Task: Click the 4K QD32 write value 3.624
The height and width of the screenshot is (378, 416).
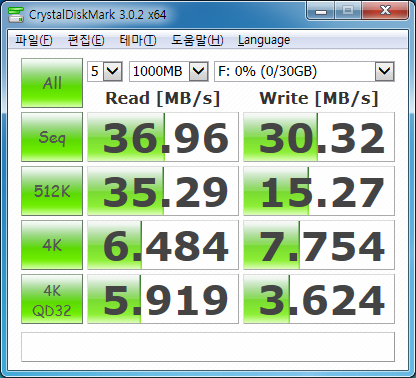Action: (x=319, y=299)
